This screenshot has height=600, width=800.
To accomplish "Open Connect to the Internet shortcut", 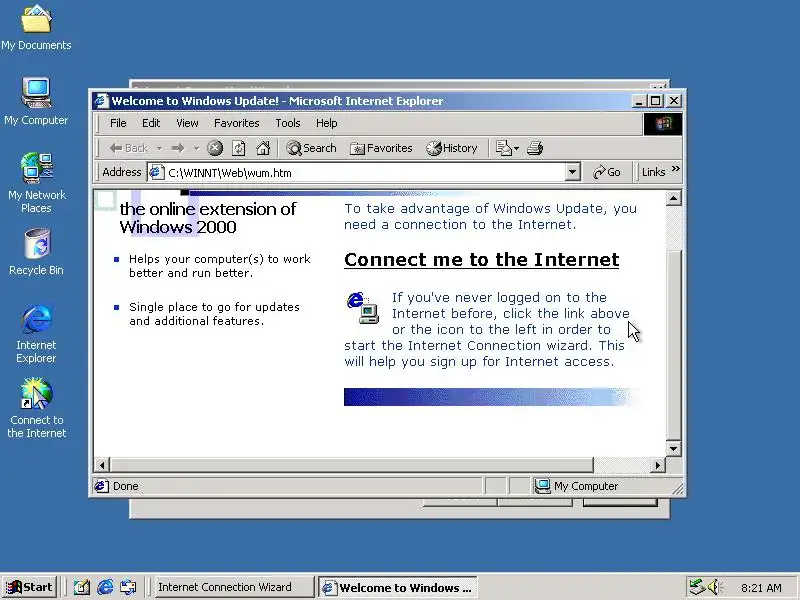I will pyautogui.click(x=36, y=408).
